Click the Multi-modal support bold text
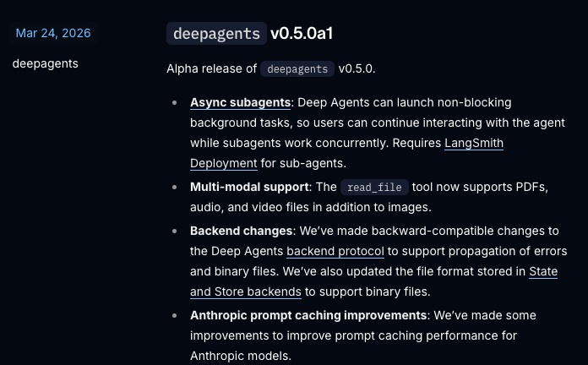This screenshot has height=365, width=588. pos(249,187)
